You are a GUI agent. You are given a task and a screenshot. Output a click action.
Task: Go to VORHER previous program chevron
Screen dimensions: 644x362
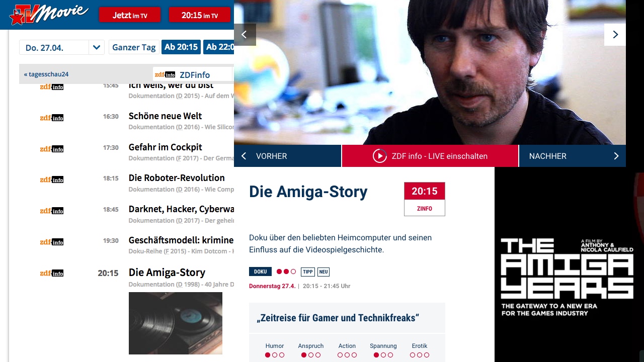click(x=244, y=156)
